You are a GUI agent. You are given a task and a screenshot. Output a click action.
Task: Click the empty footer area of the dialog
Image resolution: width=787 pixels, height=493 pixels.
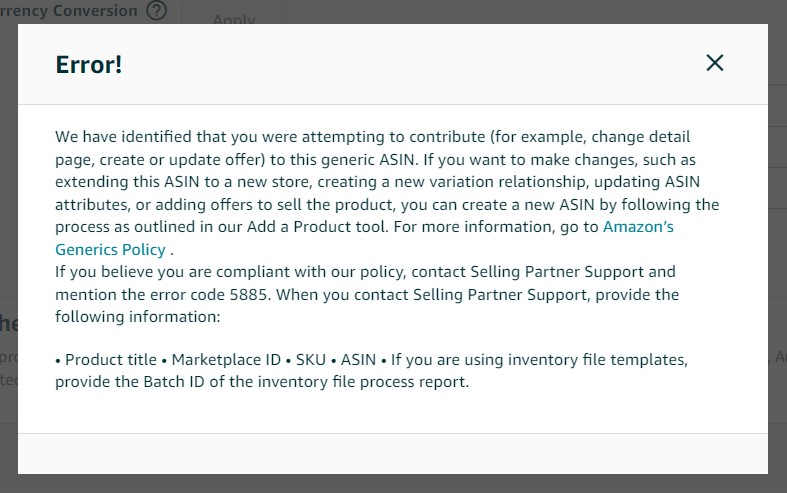click(392, 454)
